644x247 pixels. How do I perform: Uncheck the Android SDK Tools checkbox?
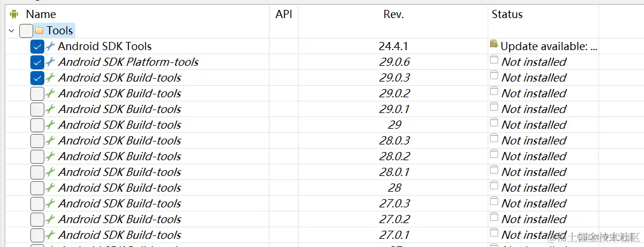(x=37, y=47)
